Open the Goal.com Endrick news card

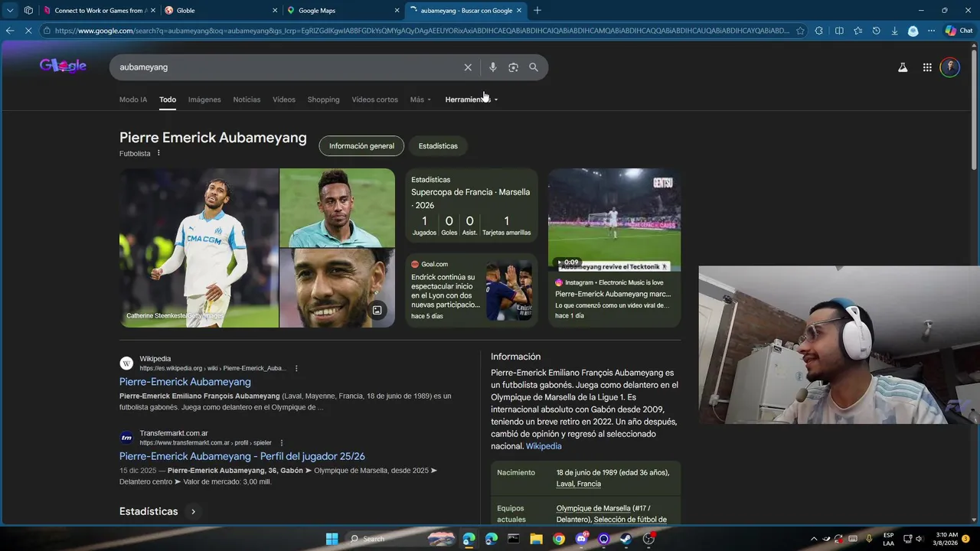pos(472,291)
